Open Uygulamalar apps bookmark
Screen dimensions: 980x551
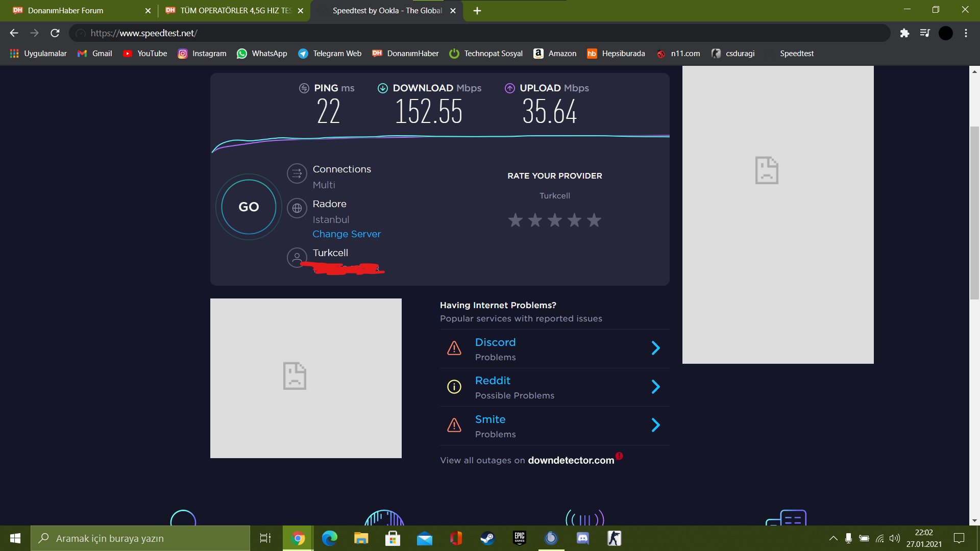(38, 54)
